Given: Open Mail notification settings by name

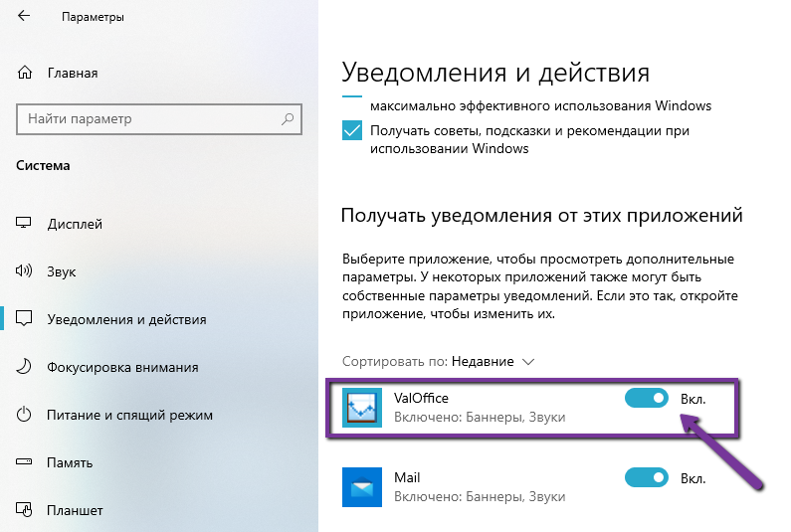Looking at the screenshot, I should (x=407, y=477).
